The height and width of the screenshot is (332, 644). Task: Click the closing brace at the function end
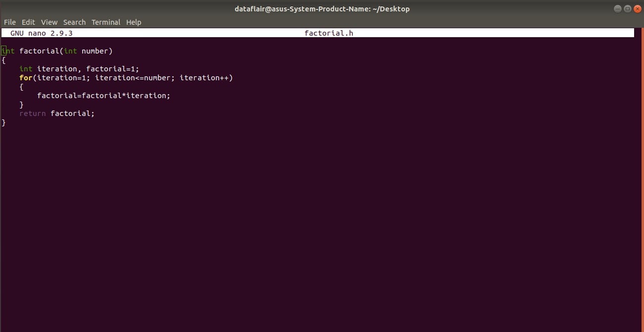[3, 122]
